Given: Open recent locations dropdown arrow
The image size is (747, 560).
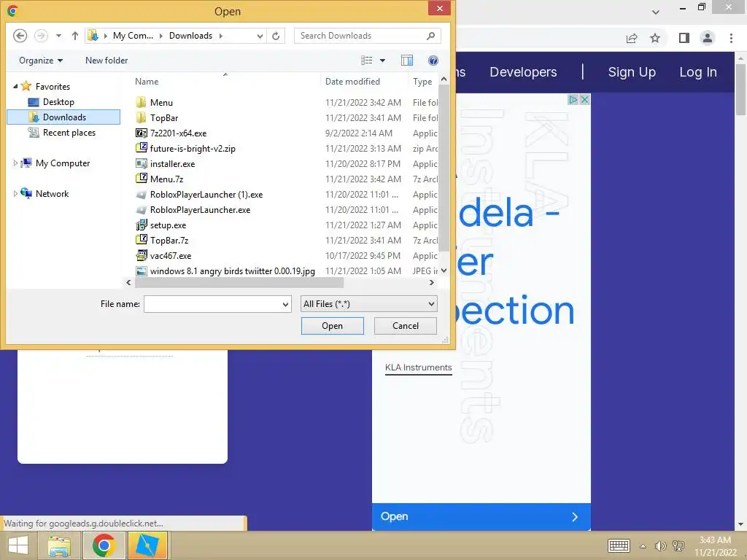Looking at the screenshot, I should (58, 36).
